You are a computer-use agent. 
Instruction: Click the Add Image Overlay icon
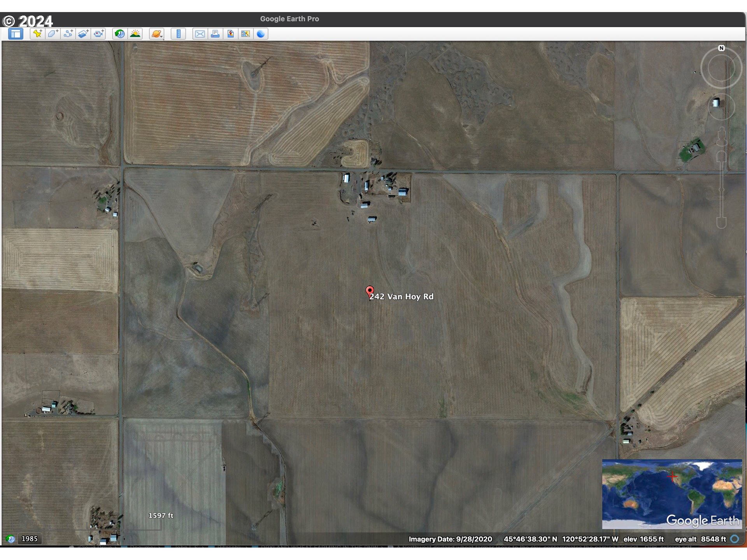point(83,34)
